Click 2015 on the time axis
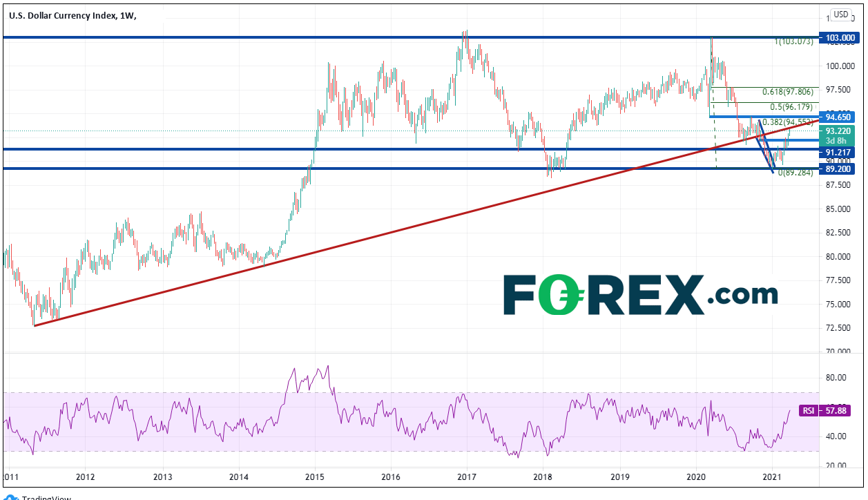This screenshot has width=868, height=500. point(315,477)
